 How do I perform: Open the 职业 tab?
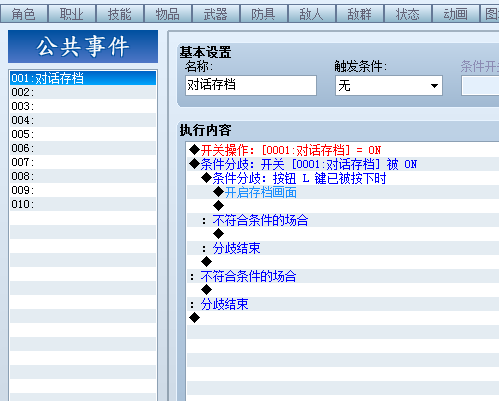point(72,14)
